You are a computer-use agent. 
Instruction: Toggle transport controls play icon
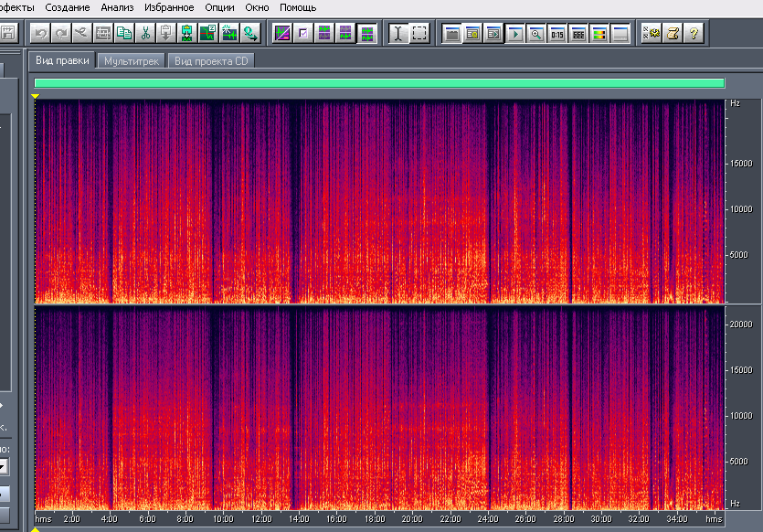point(514,34)
